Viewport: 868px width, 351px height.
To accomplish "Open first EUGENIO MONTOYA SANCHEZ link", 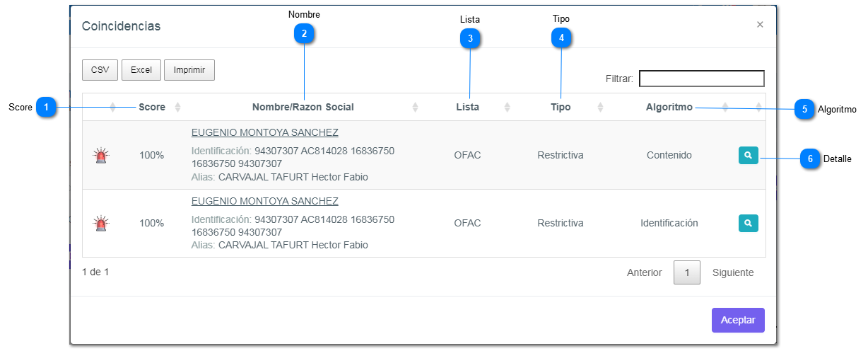I will coord(264,132).
